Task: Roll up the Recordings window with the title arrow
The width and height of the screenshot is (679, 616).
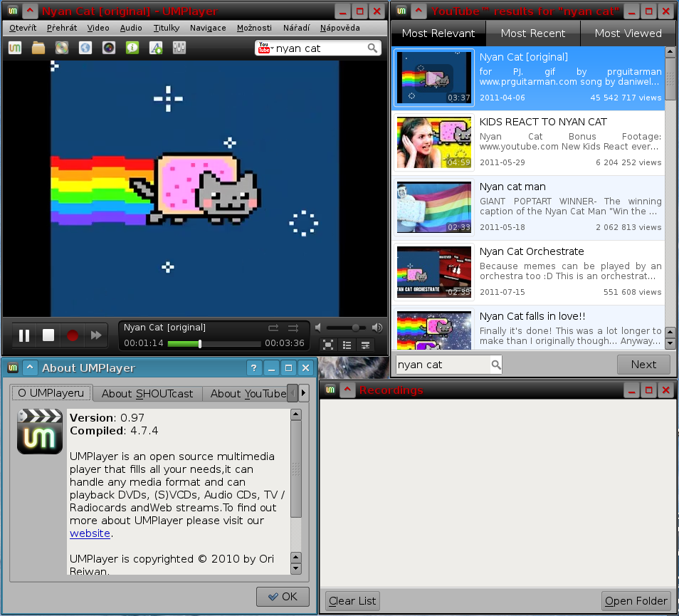Action: coord(347,390)
